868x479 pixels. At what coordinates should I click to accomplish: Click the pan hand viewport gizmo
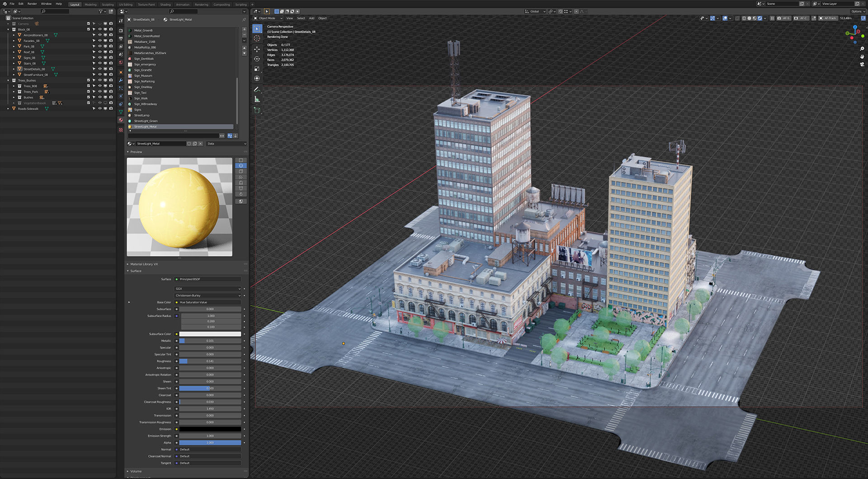click(x=862, y=57)
